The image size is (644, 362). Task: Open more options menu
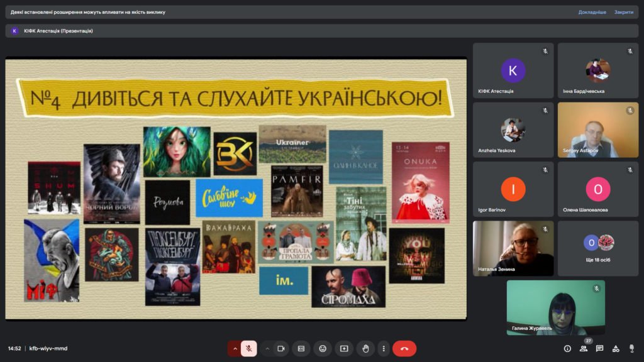384,348
